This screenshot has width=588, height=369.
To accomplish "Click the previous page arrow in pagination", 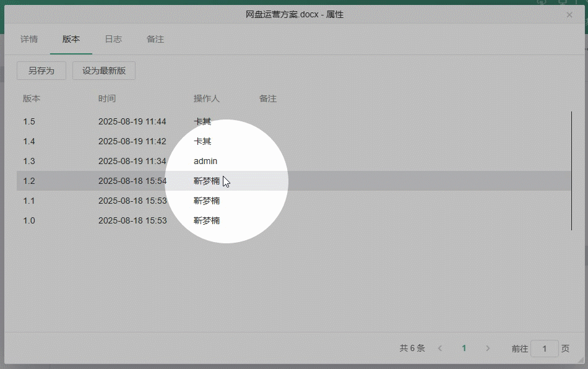I will 439,348.
